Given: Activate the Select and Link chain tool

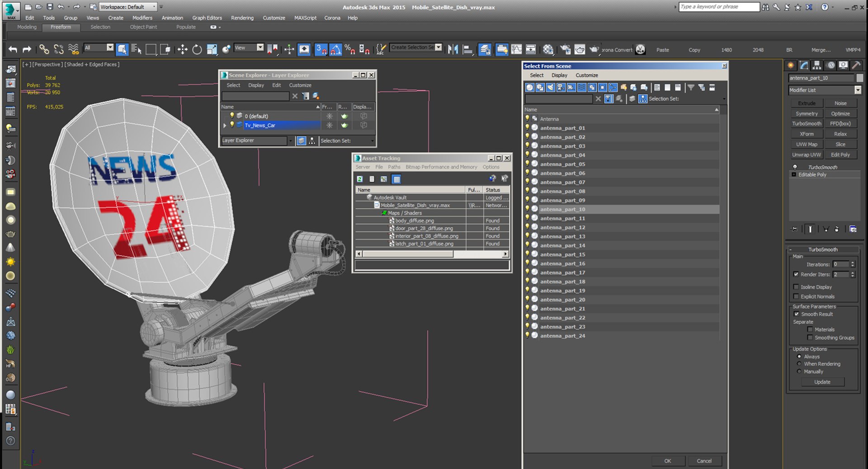Looking at the screenshot, I should 44,49.
